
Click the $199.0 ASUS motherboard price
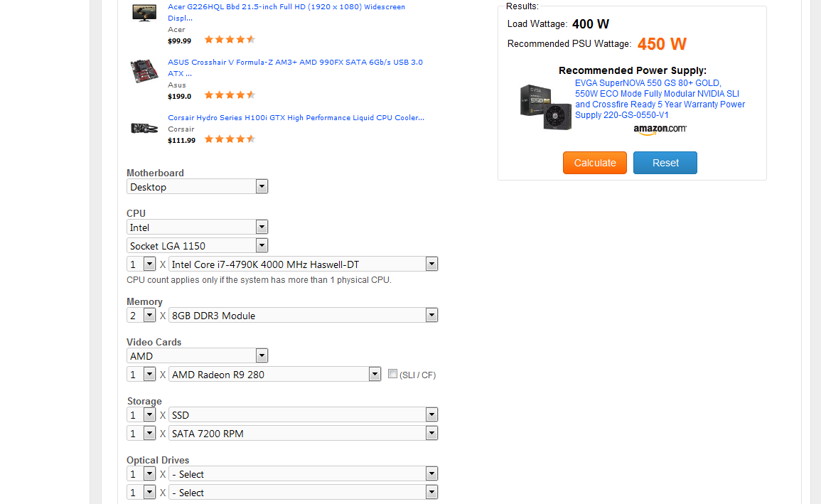click(180, 96)
